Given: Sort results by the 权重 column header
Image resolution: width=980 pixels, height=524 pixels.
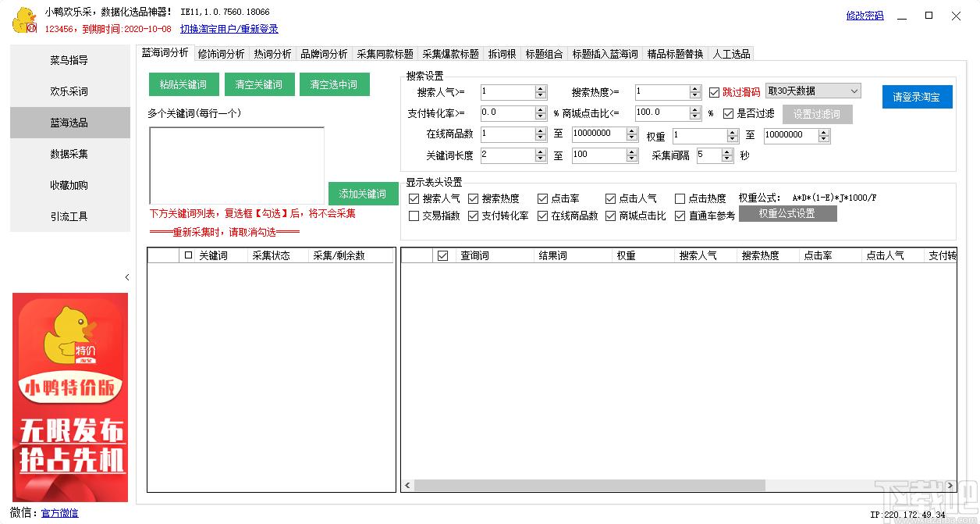Looking at the screenshot, I should [643, 255].
